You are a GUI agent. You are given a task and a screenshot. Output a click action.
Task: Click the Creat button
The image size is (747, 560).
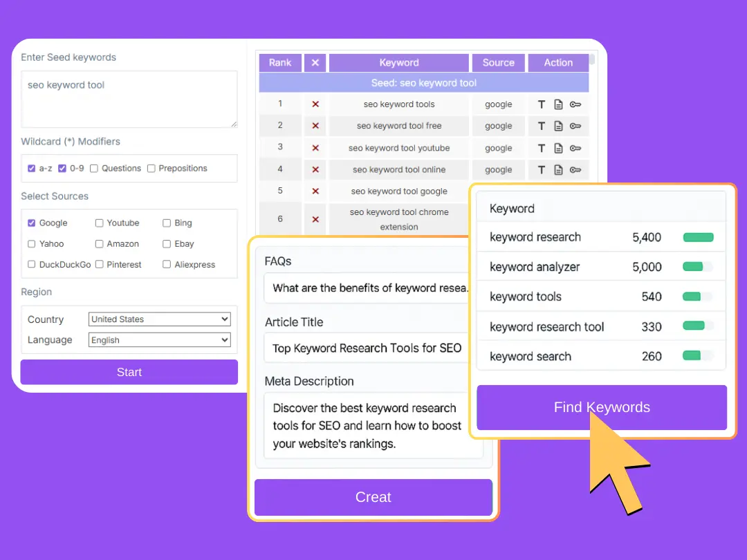pyautogui.click(x=373, y=497)
